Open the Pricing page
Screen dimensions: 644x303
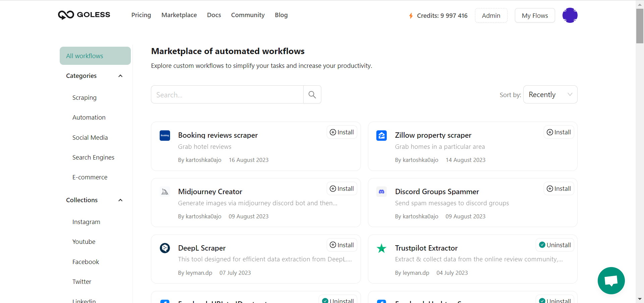click(x=141, y=15)
